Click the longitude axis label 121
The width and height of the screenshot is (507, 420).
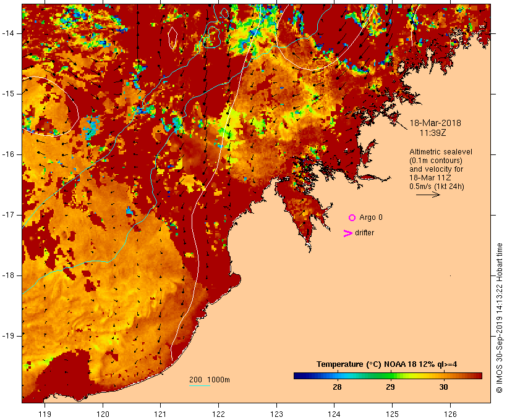point(160,414)
